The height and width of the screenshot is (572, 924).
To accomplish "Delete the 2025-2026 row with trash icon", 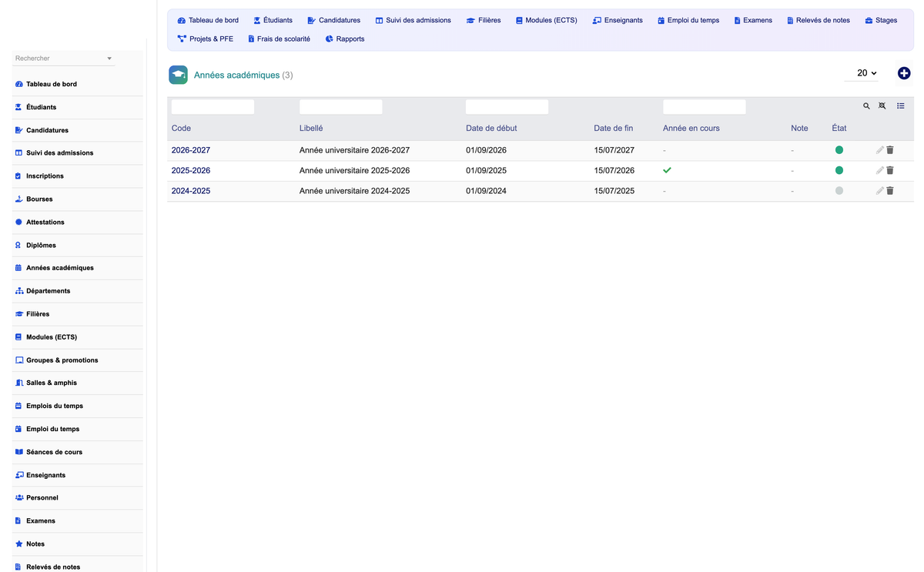I will [890, 170].
